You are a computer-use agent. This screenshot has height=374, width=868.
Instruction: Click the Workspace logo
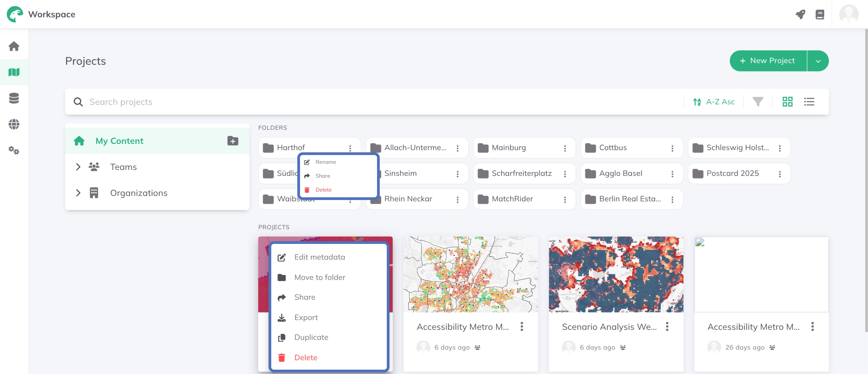coord(15,14)
